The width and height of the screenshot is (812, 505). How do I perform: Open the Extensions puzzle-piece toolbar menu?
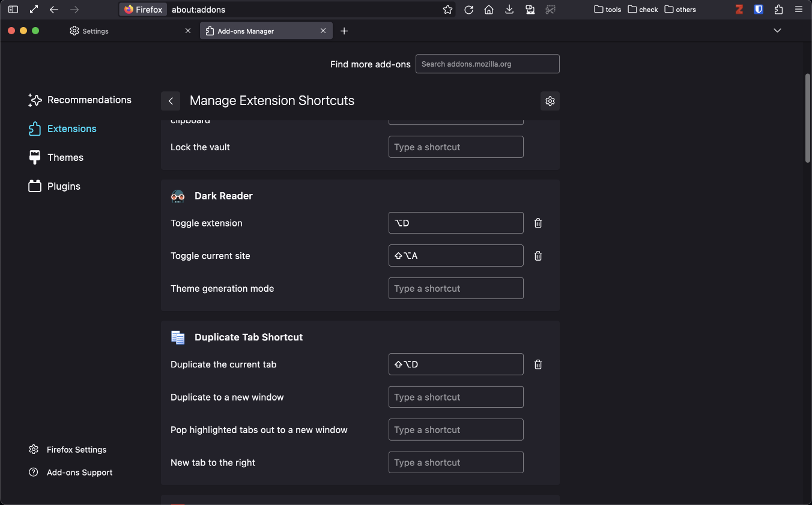coord(778,10)
